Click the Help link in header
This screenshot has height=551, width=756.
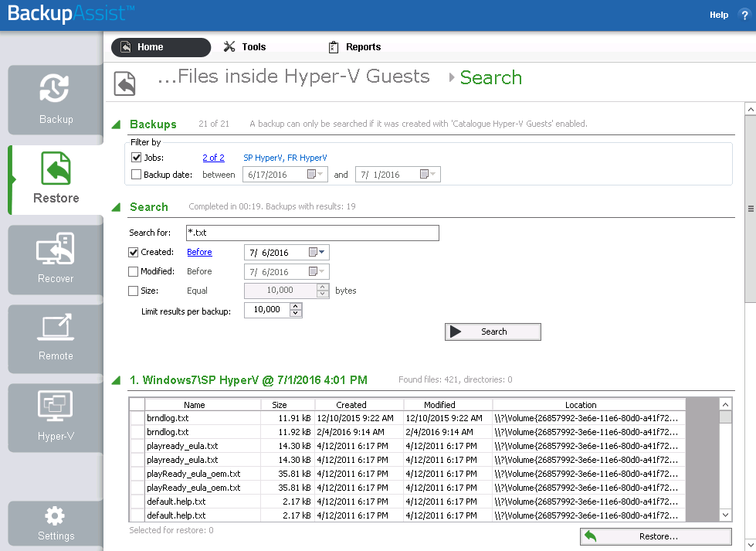click(719, 15)
